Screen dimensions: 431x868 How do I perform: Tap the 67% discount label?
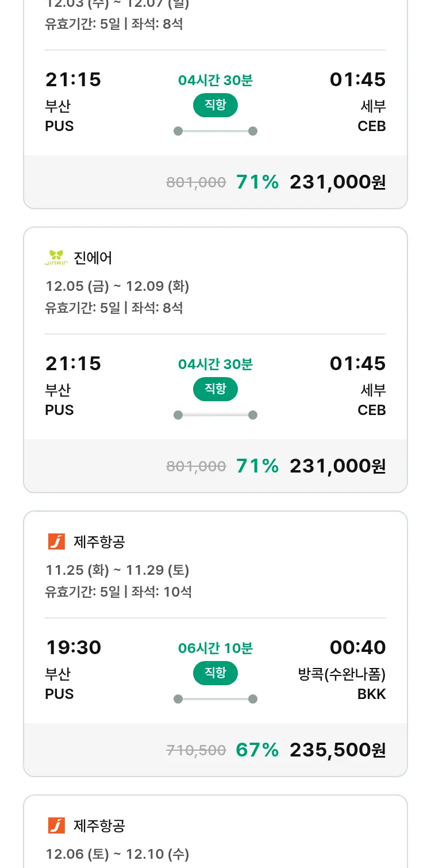pyautogui.click(x=257, y=750)
